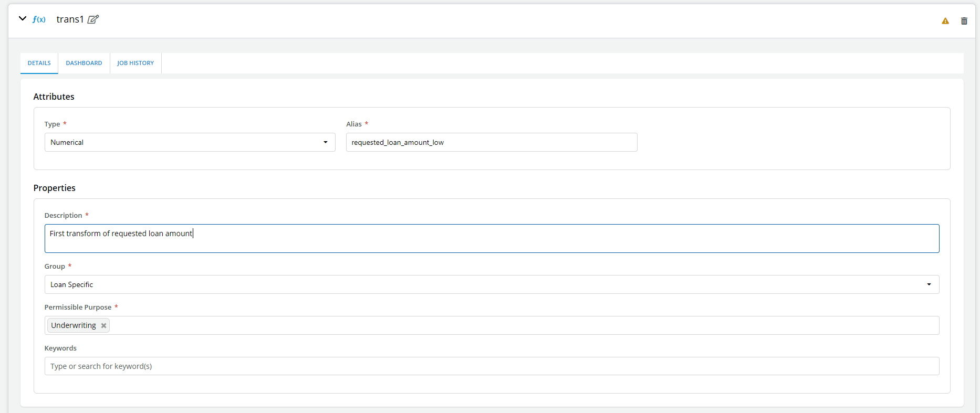Click the Properties section heading
The image size is (980, 413).
(x=55, y=188)
